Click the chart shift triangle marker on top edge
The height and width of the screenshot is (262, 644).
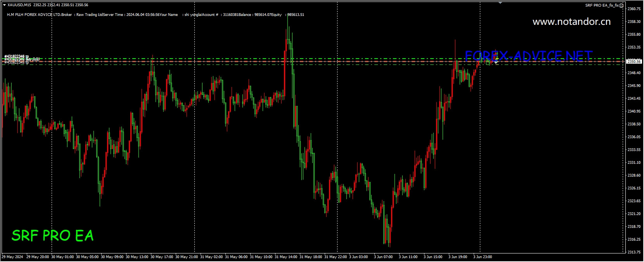click(x=500, y=3)
